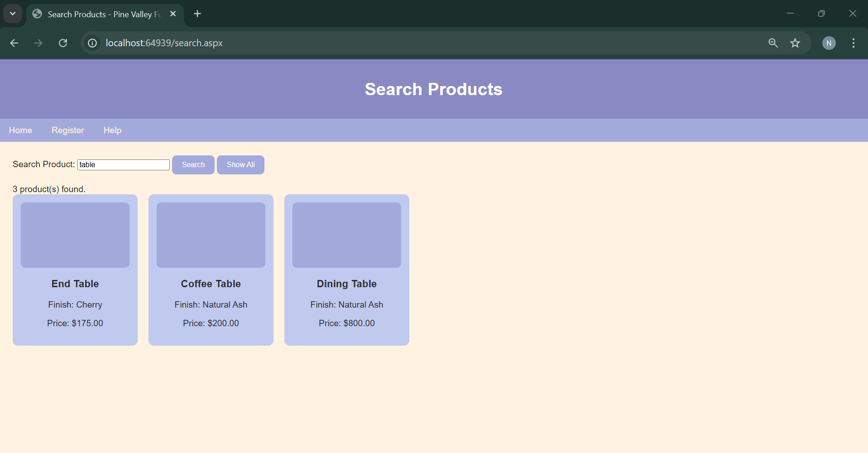The width and height of the screenshot is (868, 453).
Task: Open a new browser tab
Action: [197, 14]
